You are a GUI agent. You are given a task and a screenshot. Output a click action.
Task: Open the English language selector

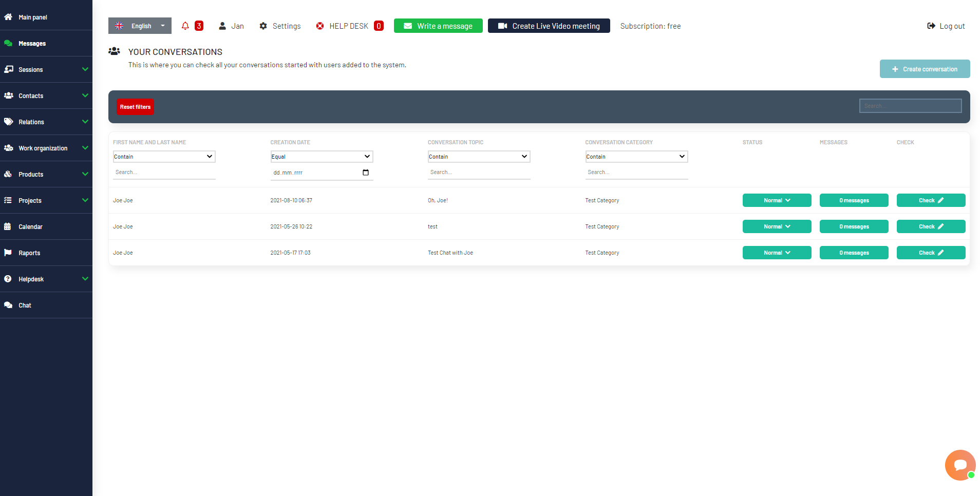point(139,26)
